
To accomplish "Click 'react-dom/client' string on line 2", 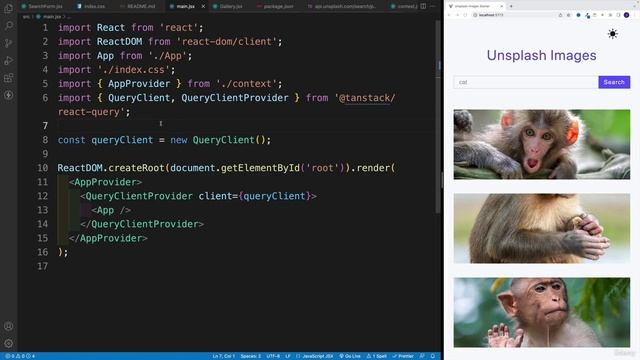I will point(227,42).
